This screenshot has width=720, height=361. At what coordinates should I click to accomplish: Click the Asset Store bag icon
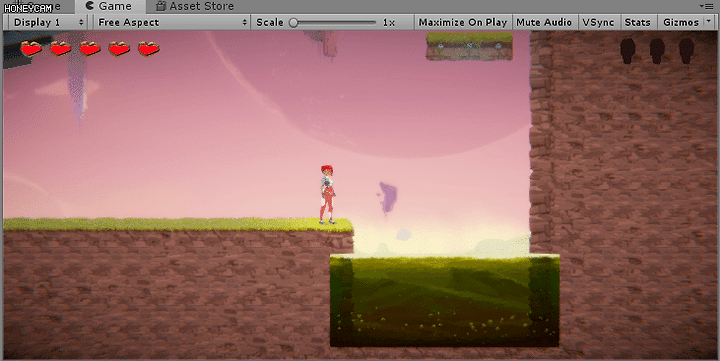click(x=160, y=6)
